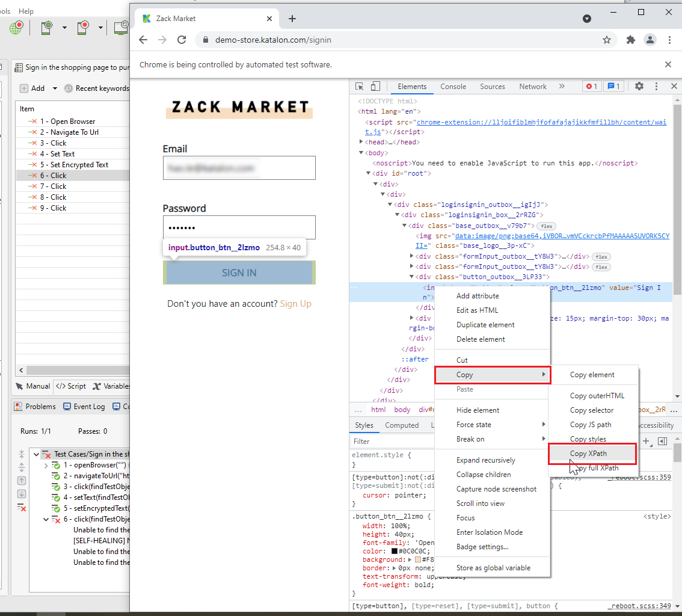Open the Event Log tab in Katalon

(84, 406)
